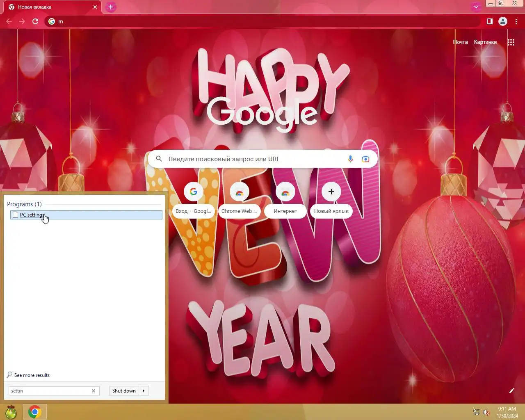This screenshot has height=420, width=525.
Task: Search by image with camera icon
Action: coord(365,159)
